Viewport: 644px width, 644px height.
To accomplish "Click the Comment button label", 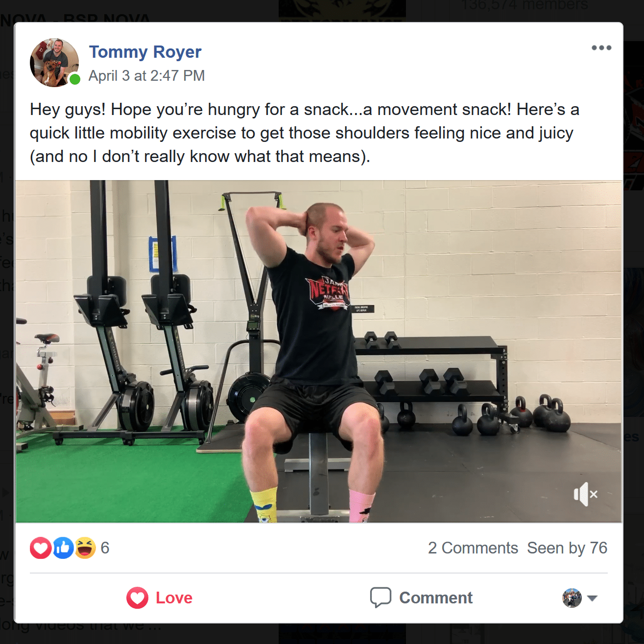I will tap(436, 598).
